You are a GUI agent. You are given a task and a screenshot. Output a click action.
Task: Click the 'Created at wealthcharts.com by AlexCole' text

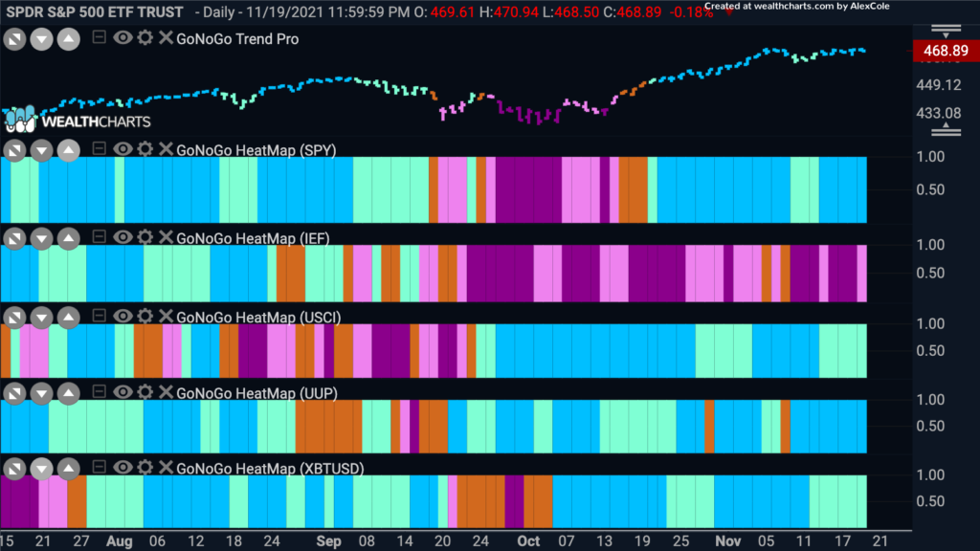pyautogui.click(x=797, y=7)
